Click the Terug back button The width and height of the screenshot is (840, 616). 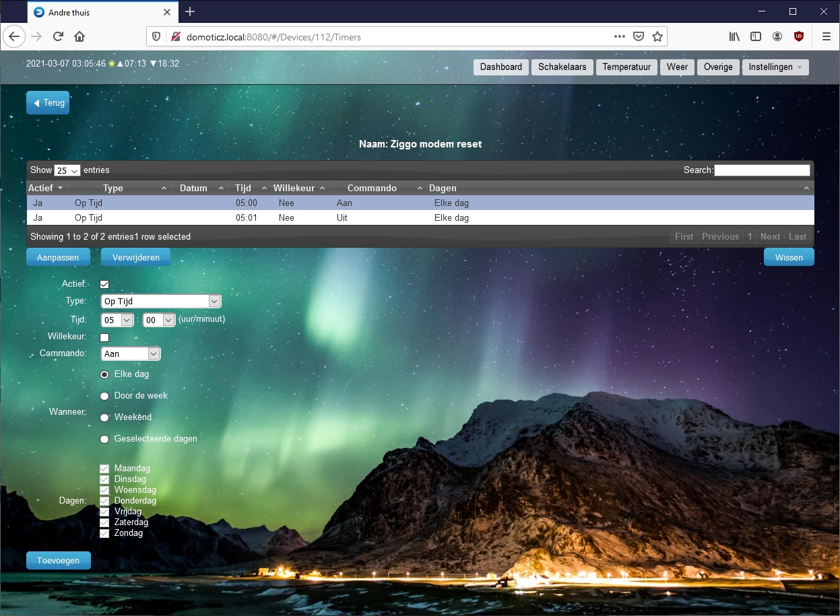[48, 103]
